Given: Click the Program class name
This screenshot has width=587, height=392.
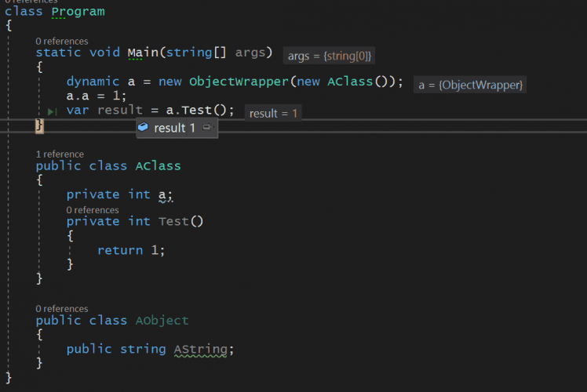Looking at the screenshot, I should [x=78, y=12].
